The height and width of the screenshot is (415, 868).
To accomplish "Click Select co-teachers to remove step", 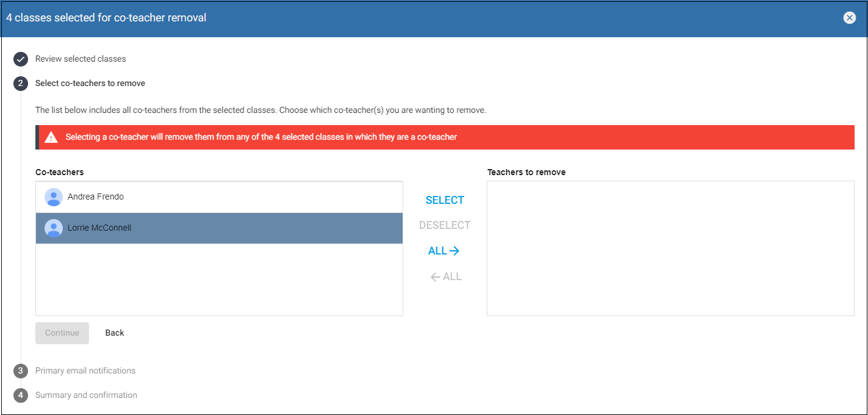I will click(90, 84).
